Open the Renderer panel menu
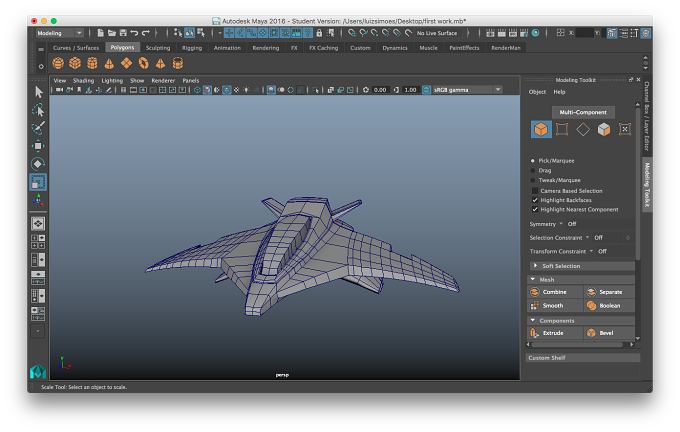680x432 pixels. pos(163,81)
